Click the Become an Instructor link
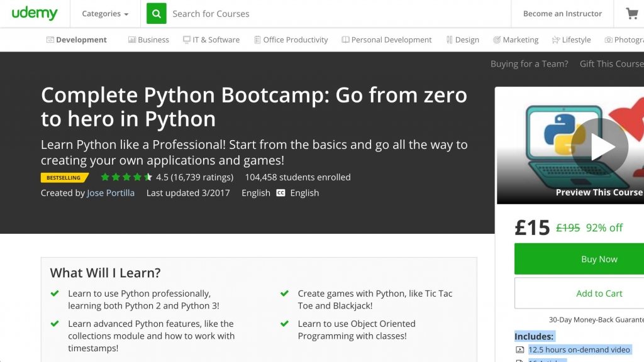 tap(562, 13)
